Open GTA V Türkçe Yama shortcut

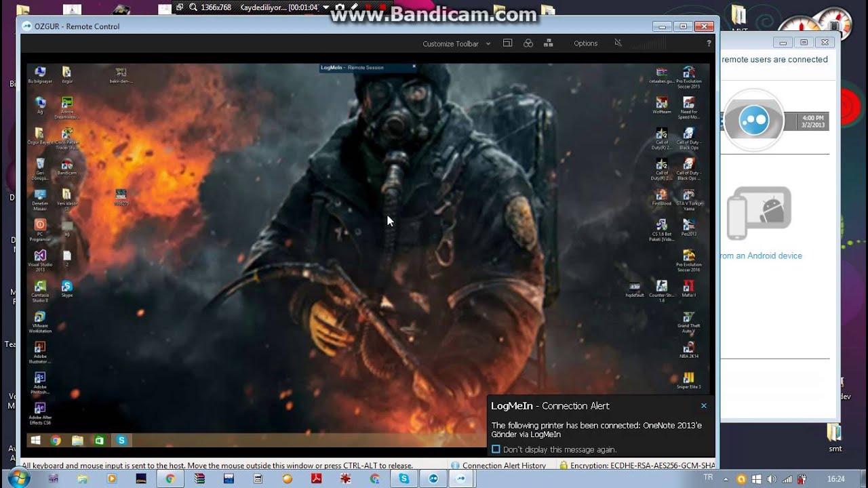tap(688, 199)
